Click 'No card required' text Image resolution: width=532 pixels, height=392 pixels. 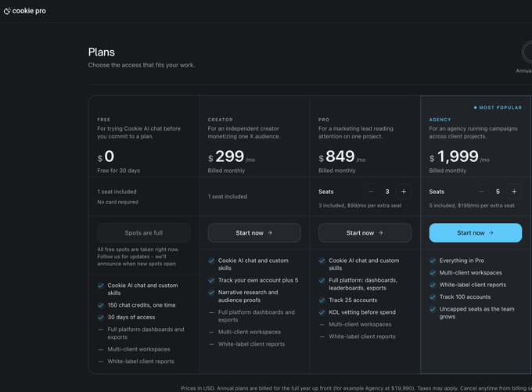point(117,202)
